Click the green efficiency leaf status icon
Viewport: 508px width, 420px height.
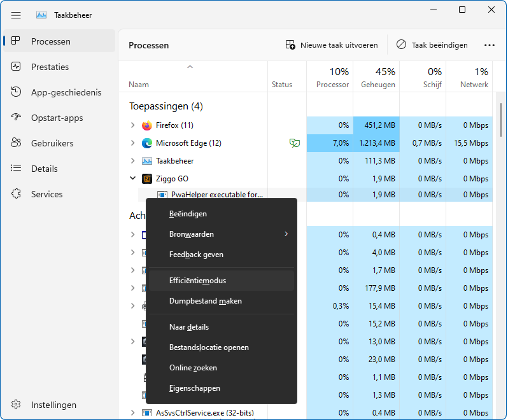click(x=295, y=143)
